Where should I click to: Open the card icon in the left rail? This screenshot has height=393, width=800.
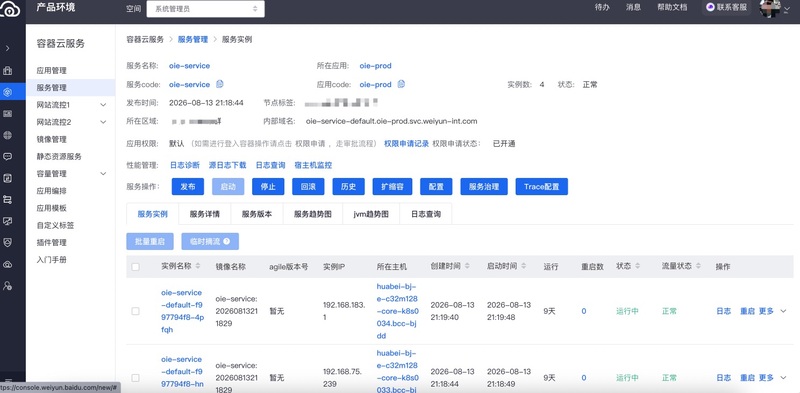tap(7, 114)
